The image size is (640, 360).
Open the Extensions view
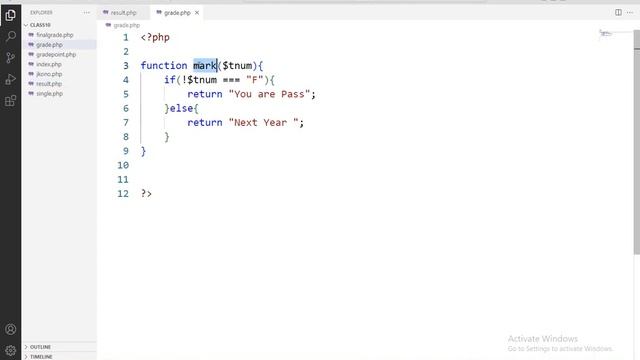pos(11,101)
